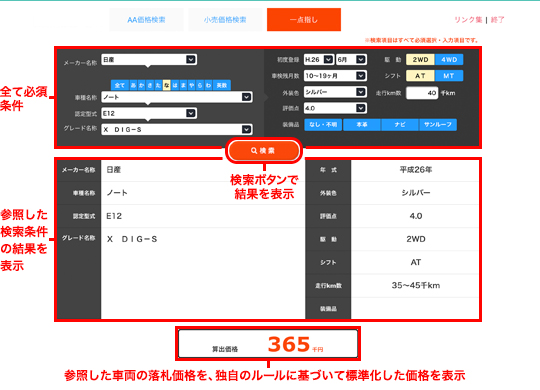Select the 4WD drive toggle
Image resolution: width=540 pixels, height=390 pixels.
[x=449, y=60]
